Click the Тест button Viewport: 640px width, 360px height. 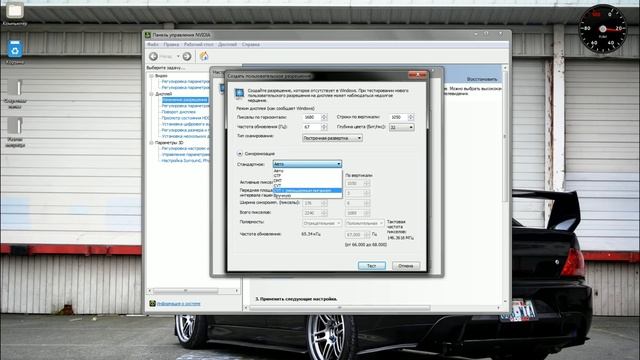372,266
